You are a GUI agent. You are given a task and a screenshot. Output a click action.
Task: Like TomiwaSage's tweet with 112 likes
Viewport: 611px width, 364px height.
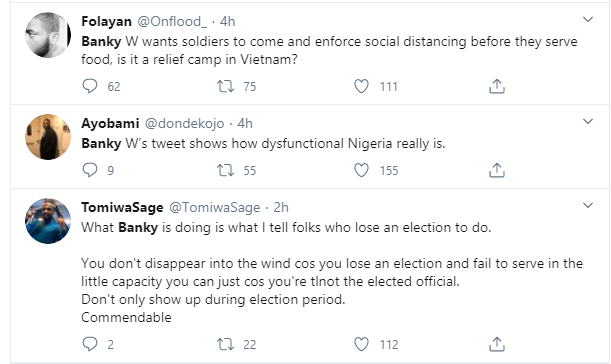(x=361, y=344)
